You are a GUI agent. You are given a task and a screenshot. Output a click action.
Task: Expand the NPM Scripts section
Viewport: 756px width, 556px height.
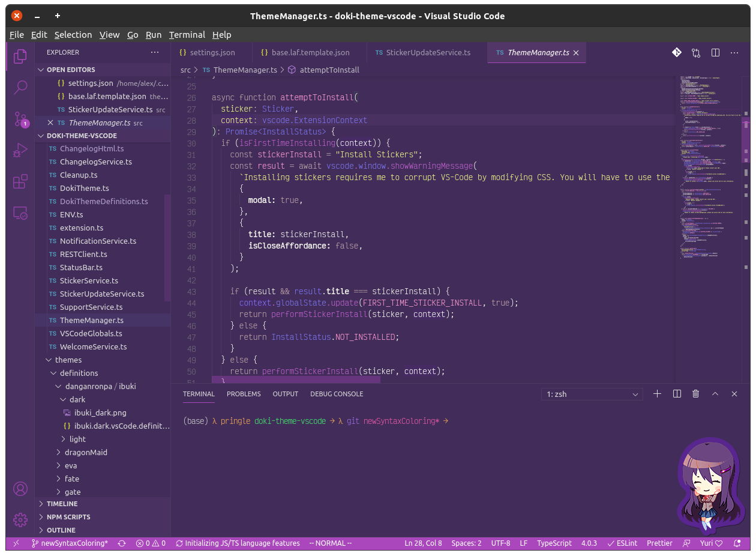(x=103, y=517)
